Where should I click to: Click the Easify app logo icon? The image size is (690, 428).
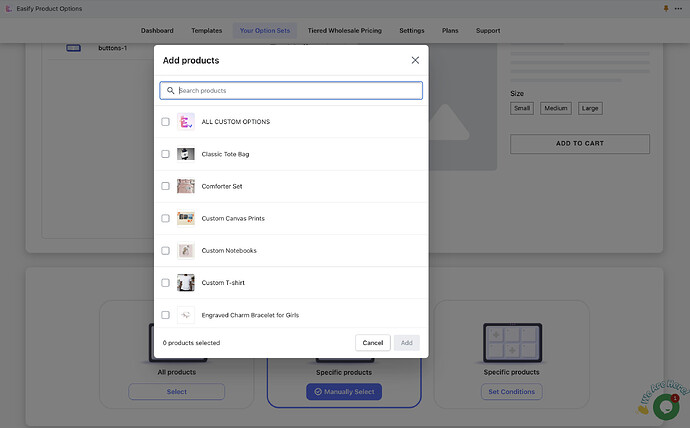coord(8,8)
